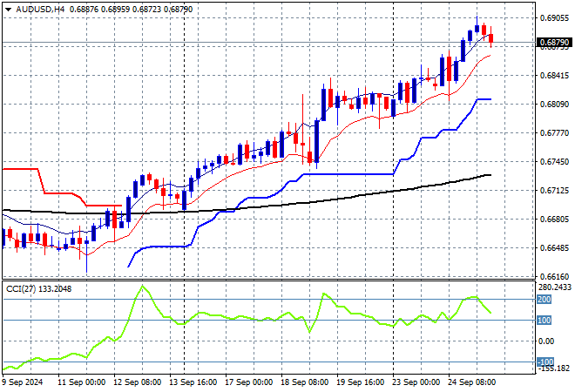The image size is (575, 392).
Task: Click the 0.68090 price axis label
Action: 554,105
